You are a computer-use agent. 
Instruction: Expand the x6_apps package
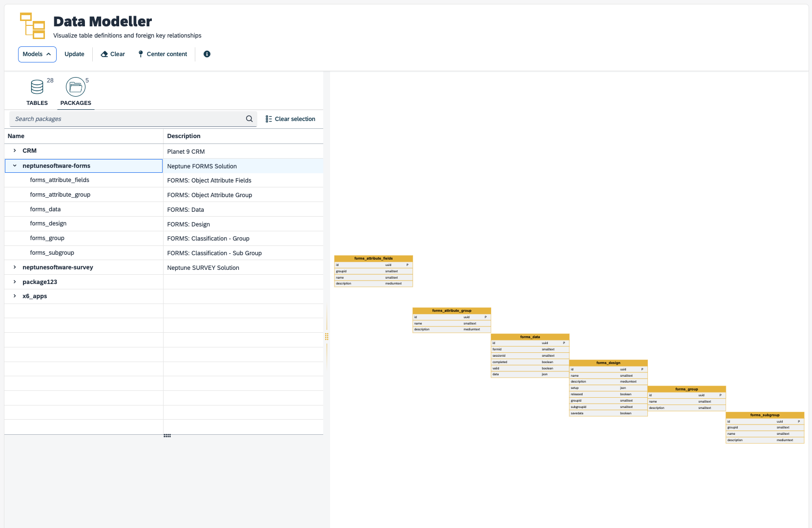click(15, 296)
